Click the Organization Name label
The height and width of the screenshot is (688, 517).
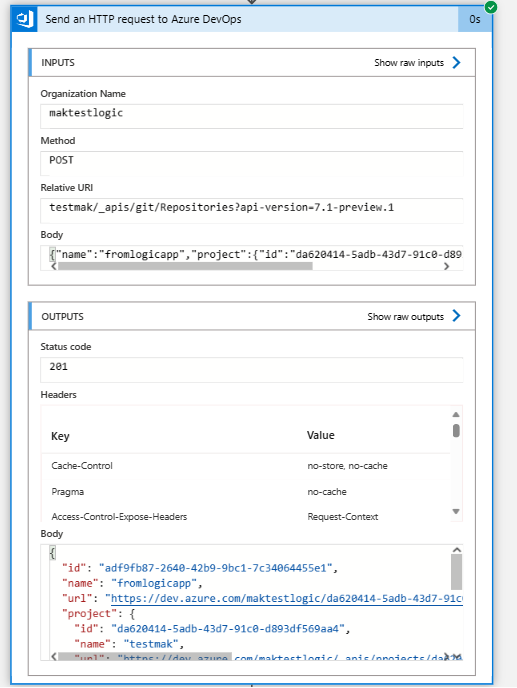coord(83,94)
